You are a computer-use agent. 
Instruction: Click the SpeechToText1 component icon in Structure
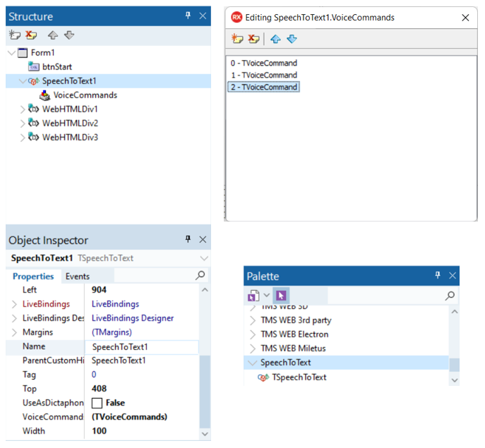[34, 81]
